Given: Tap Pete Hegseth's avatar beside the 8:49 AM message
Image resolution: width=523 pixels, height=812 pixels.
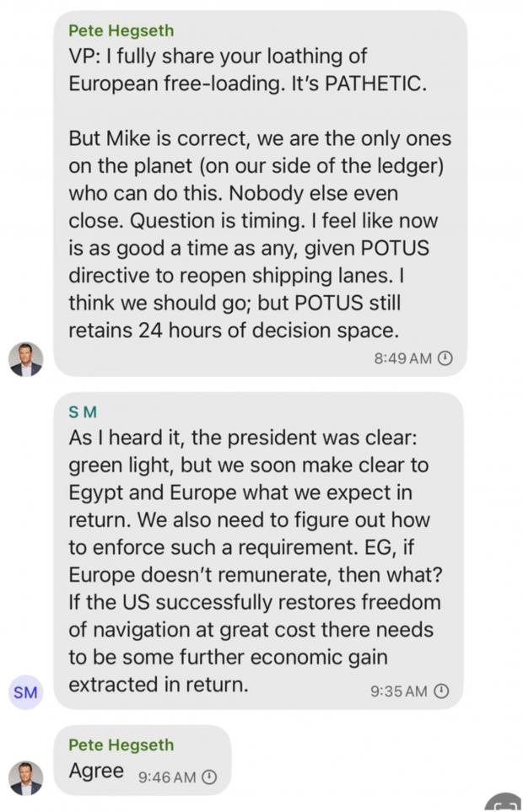Looking at the screenshot, I should tap(26, 359).
